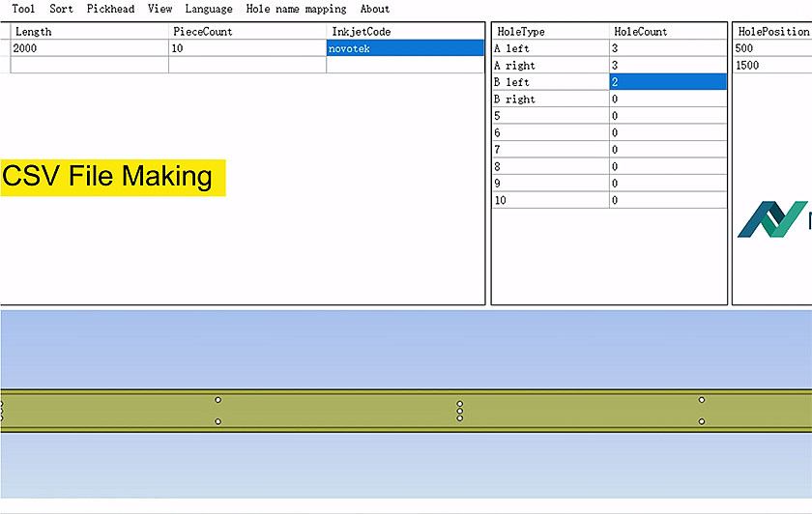
Task: Click the Length column header
Action: coord(90,32)
